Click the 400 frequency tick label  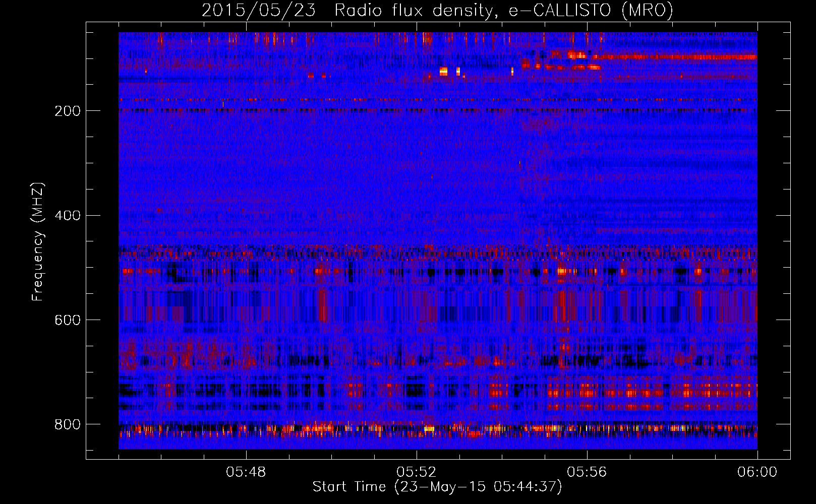[x=67, y=216]
